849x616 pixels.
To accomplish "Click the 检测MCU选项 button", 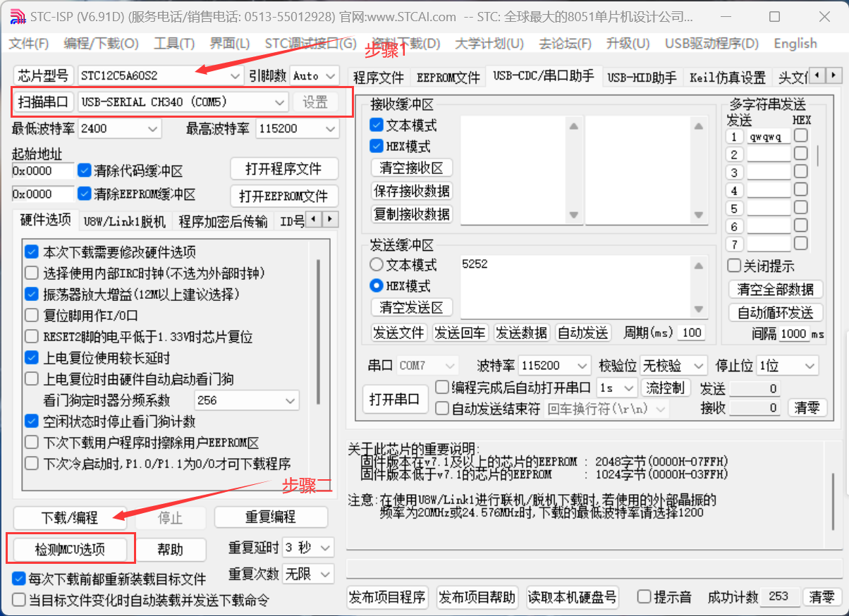I will tap(70, 549).
